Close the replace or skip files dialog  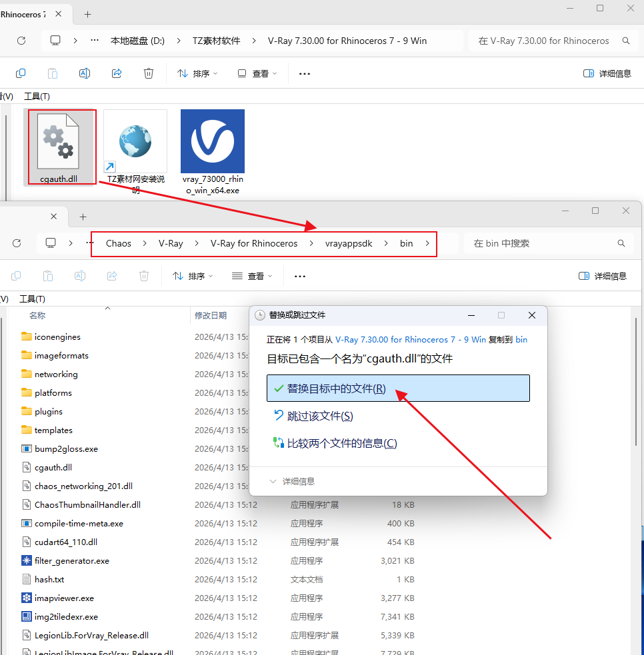click(x=531, y=315)
